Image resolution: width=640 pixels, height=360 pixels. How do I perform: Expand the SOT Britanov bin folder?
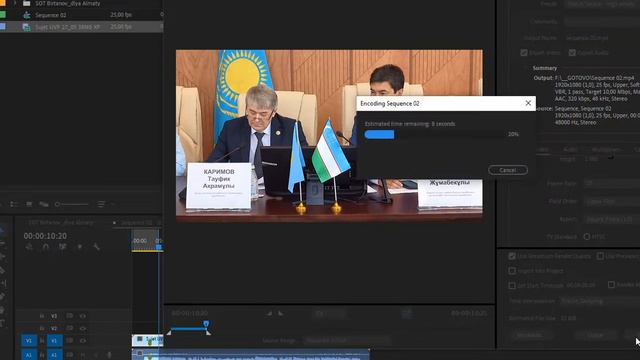tap(15, 3)
